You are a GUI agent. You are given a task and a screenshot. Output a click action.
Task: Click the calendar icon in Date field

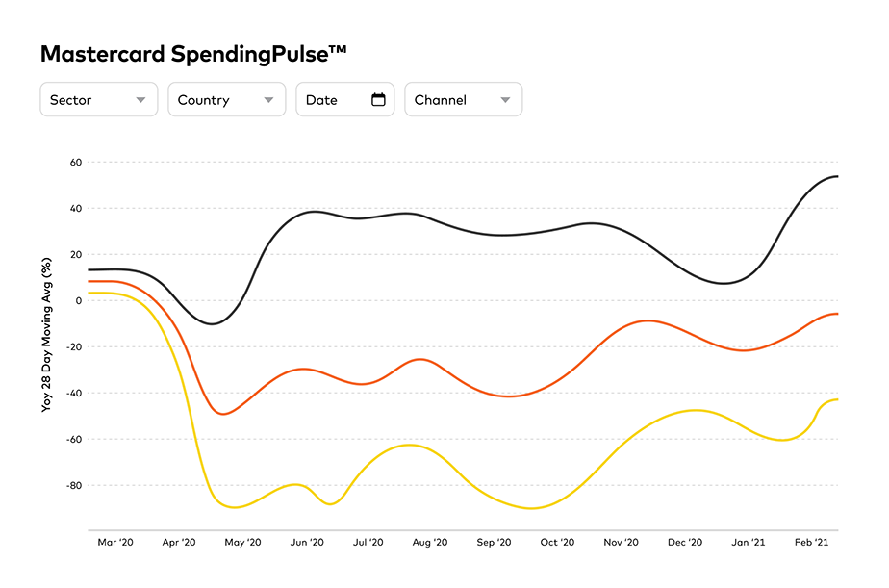(378, 99)
